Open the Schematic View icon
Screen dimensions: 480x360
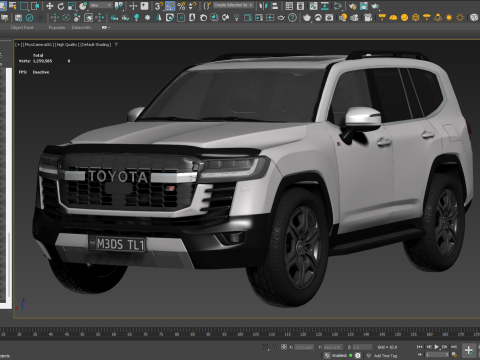pos(325,6)
